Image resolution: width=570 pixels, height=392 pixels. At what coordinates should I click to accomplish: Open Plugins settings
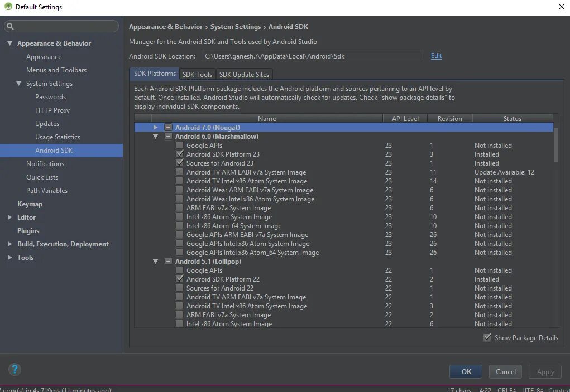click(28, 230)
